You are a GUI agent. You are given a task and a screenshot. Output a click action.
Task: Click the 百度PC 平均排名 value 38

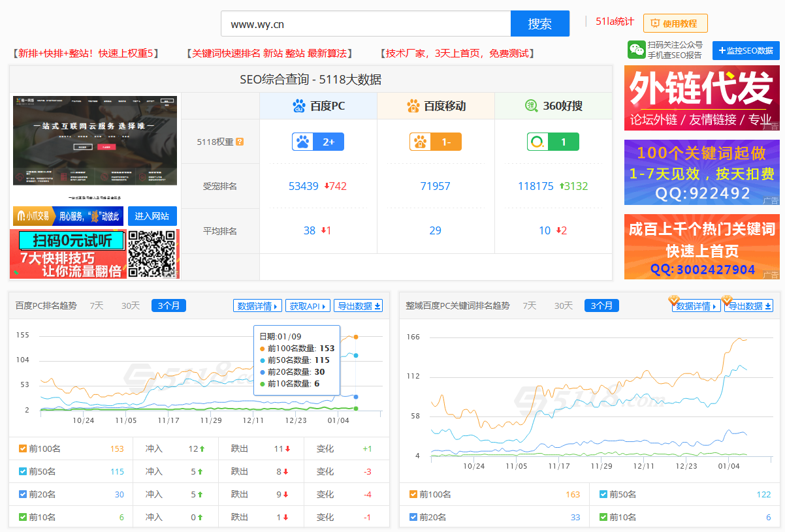[x=310, y=230]
